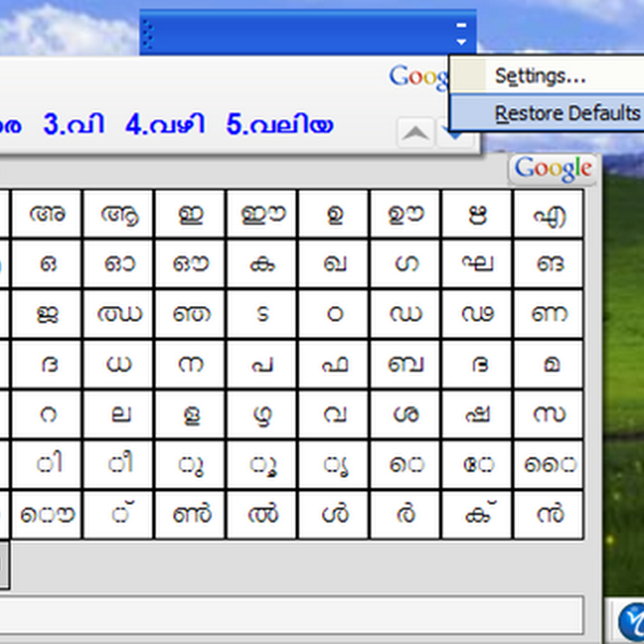The image size is (644, 644).
Task: Insert the chillu ൻ key
Action: coord(548,515)
